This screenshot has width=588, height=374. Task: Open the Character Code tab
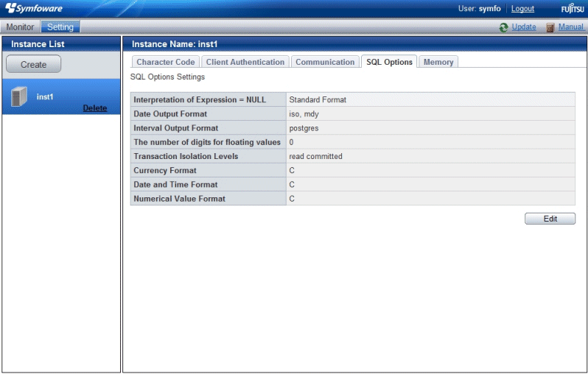pyautogui.click(x=165, y=62)
